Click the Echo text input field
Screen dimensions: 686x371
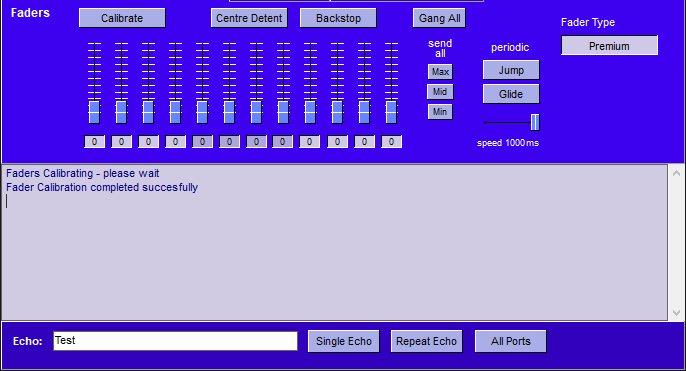tap(175, 341)
